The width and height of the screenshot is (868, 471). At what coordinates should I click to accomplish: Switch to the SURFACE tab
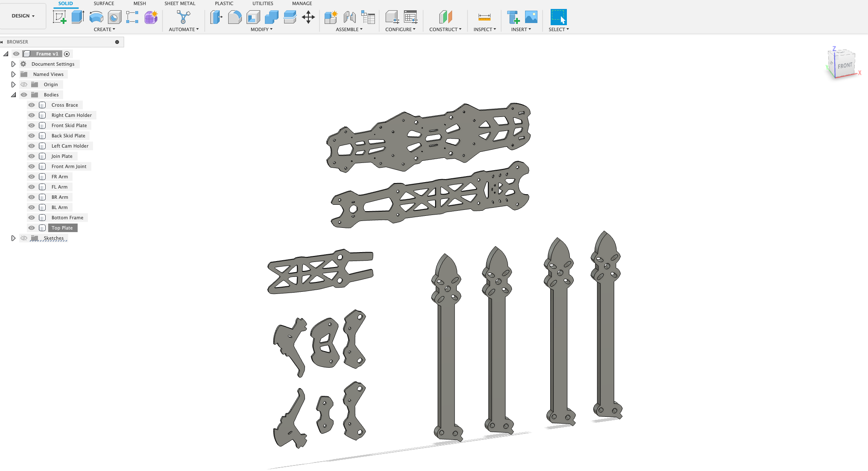tap(104, 3)
